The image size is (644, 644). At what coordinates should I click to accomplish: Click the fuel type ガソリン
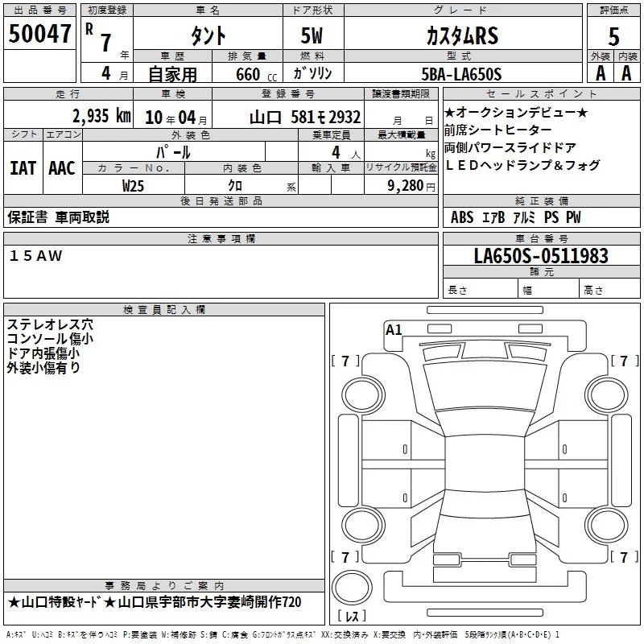point(312,73)
